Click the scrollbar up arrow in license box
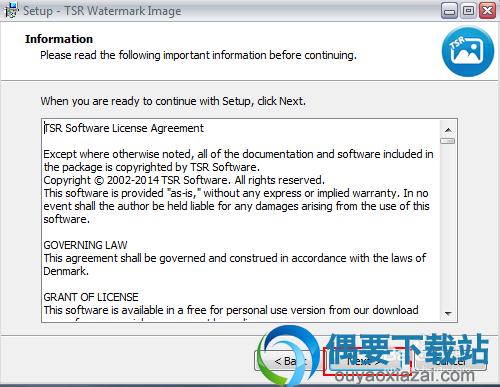The width and height of the screenshot is (500, 387). pos(448,130)
